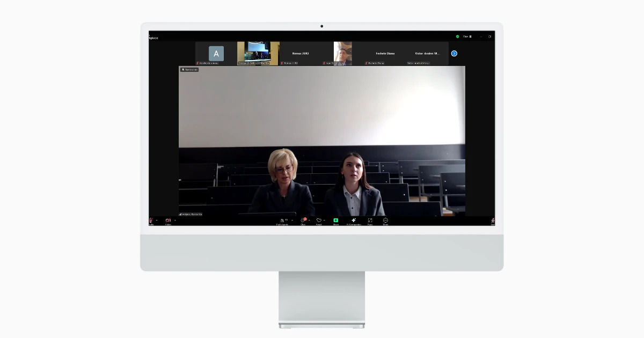Image resolution: width=644 pixels, height=338 pixels.
Task: Select the participant tile with the A avatar
Action: pos(216,54)
